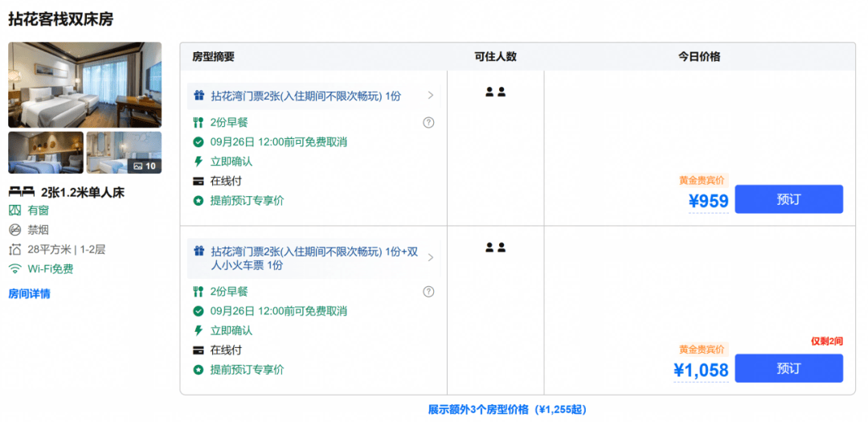Click breakfast utensils icon in the ¥1,058 offer
The image size is (868, 422).
tap(199, 291)
